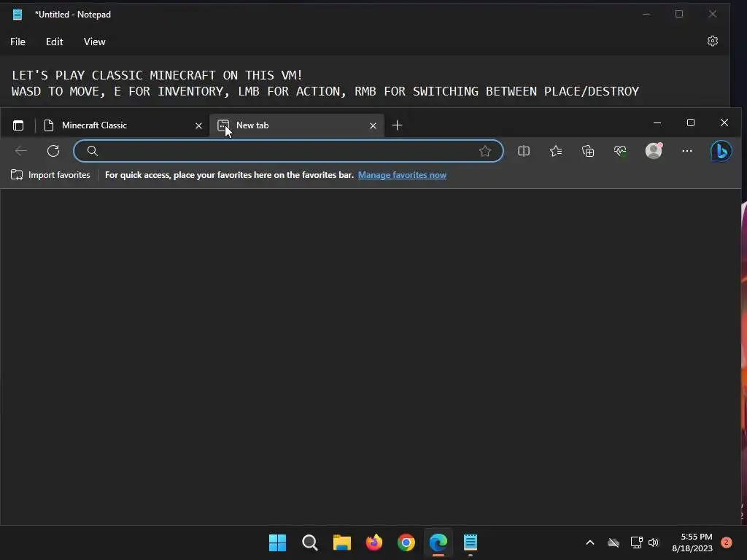This screenshot has height=560, width=747.
Task: Open Browser essentials heart icon
Action: coord(620,151)
